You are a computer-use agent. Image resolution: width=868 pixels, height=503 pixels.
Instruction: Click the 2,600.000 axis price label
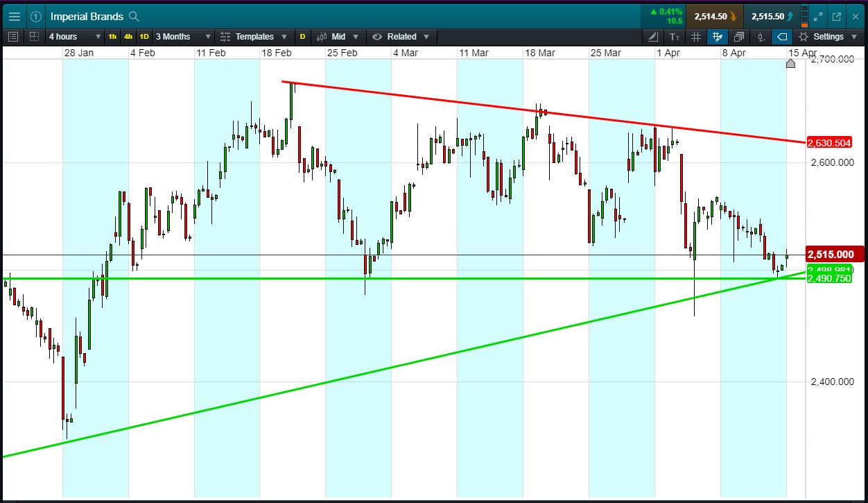(832, 162)
